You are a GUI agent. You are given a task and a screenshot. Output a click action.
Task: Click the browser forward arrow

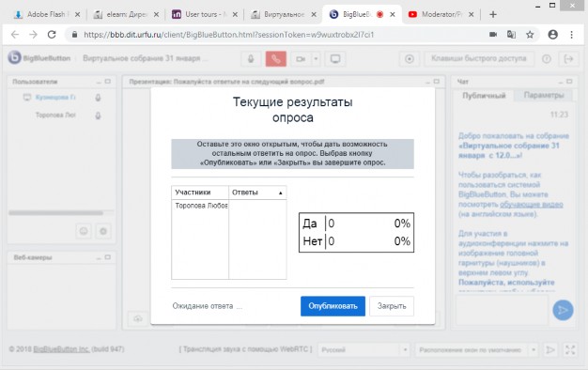34,35
